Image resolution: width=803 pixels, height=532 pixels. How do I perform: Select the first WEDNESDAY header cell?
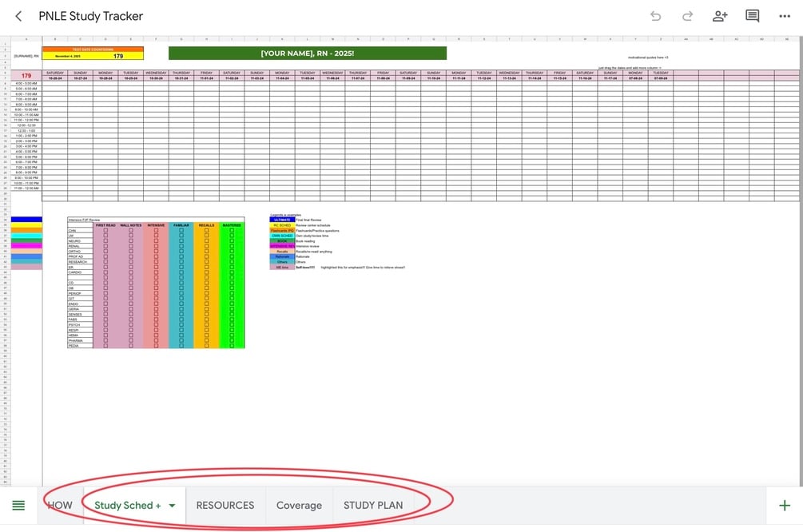click(156, 73)
